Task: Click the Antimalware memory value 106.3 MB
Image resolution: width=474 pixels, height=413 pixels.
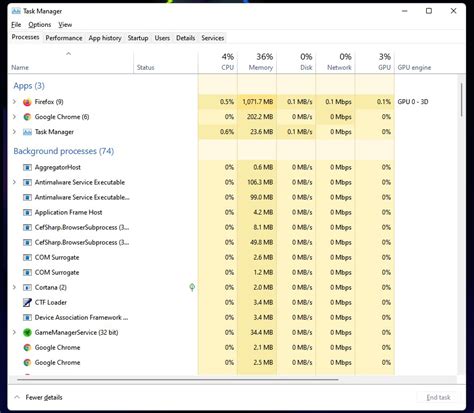Action: coord(260,182)
